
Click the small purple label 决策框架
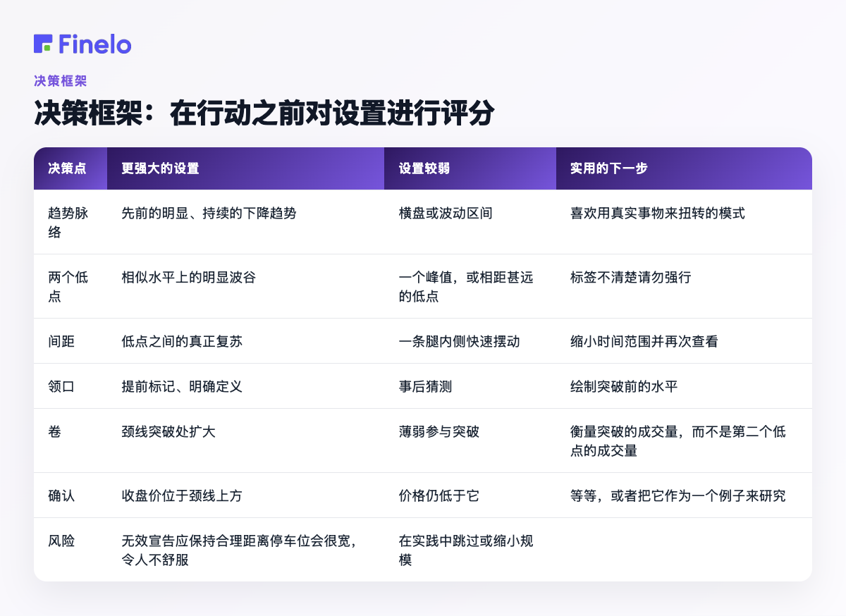(x=61, y=81)
